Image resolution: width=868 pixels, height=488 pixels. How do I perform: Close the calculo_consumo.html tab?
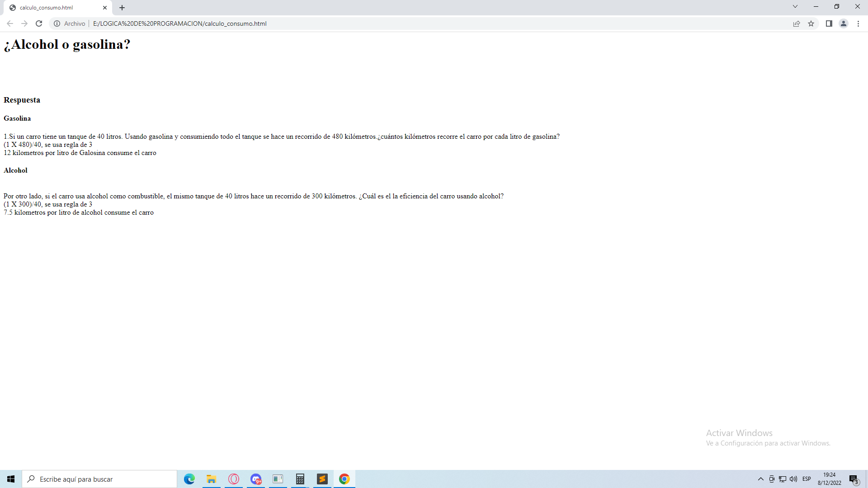105,8
